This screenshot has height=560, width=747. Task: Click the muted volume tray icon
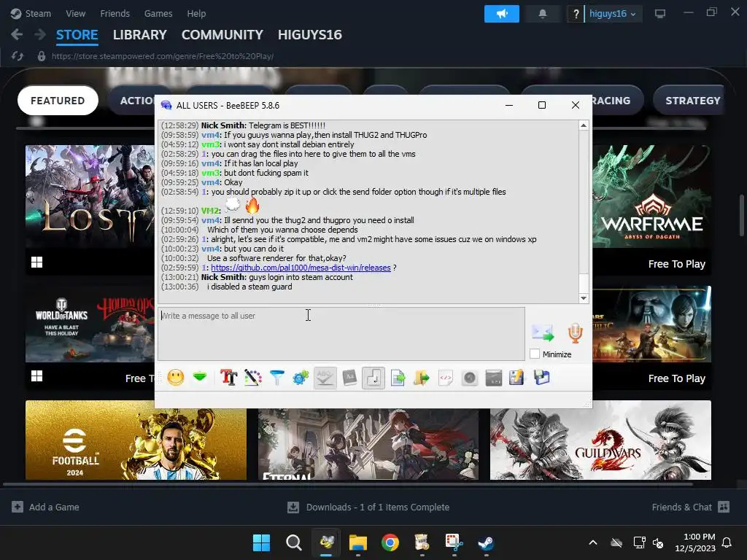coord(659,542)
